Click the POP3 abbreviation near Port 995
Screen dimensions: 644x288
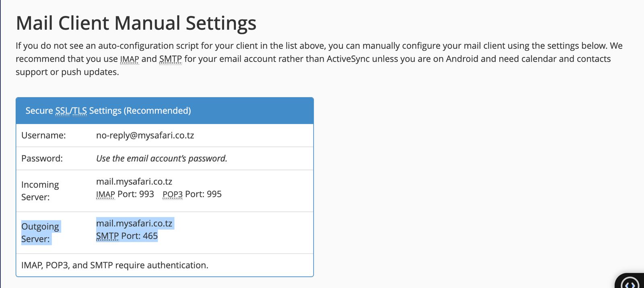click(173, 194)
